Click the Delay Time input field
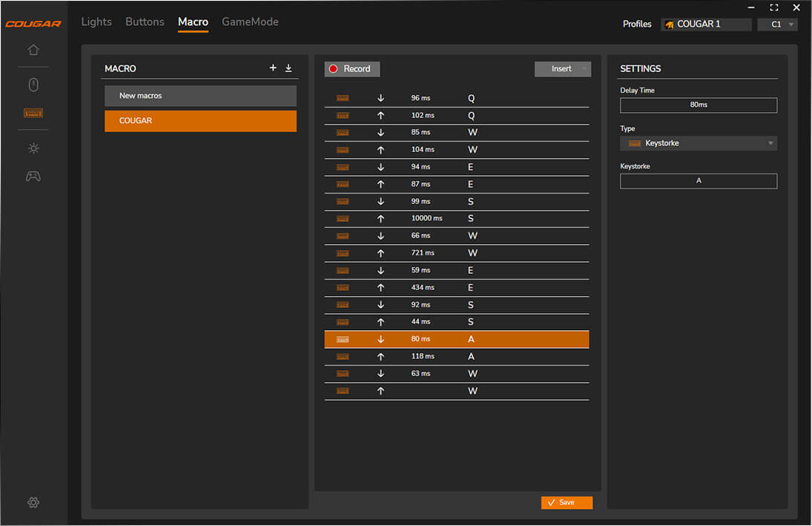The image size is (812, 526). click(699, 105)
